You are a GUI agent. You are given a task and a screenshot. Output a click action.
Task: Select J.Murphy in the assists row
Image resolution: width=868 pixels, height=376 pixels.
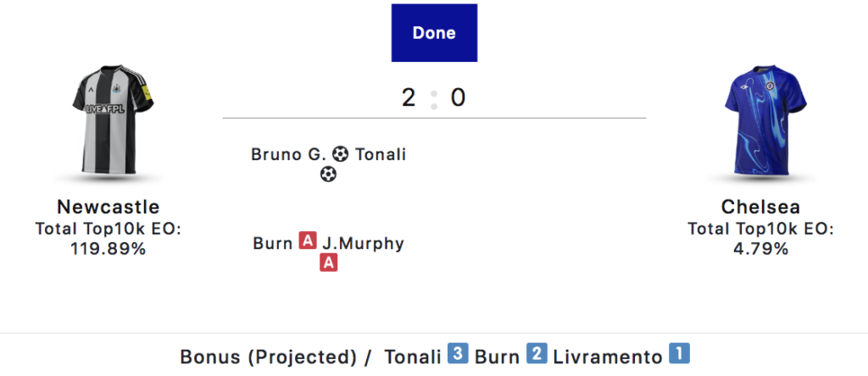tap(364, 244)
